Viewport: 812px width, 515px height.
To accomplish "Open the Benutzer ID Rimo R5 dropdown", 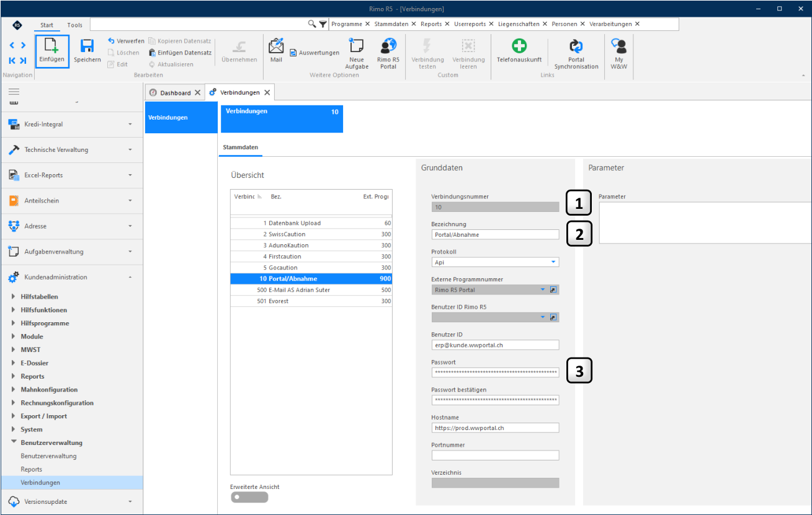I will [542, 317].
